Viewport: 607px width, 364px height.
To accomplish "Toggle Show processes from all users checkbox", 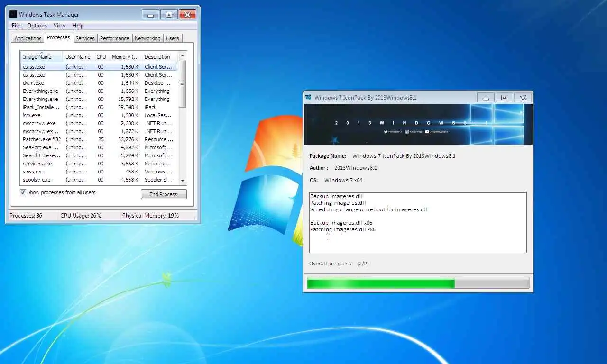I will click(23, 192).
